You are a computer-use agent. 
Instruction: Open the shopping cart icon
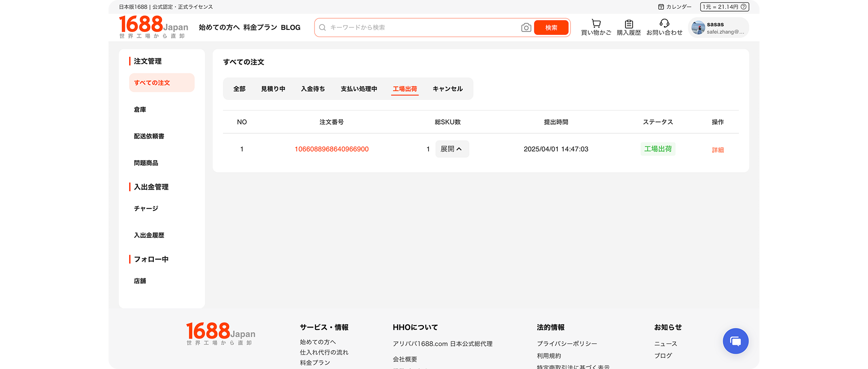[x=596, y=24]
